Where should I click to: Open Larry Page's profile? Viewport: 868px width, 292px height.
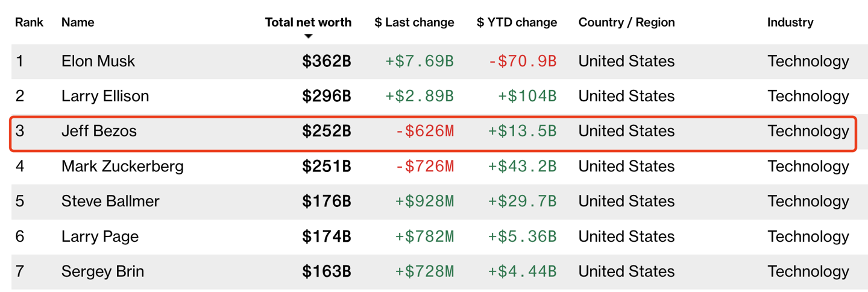tap(100, 236)
